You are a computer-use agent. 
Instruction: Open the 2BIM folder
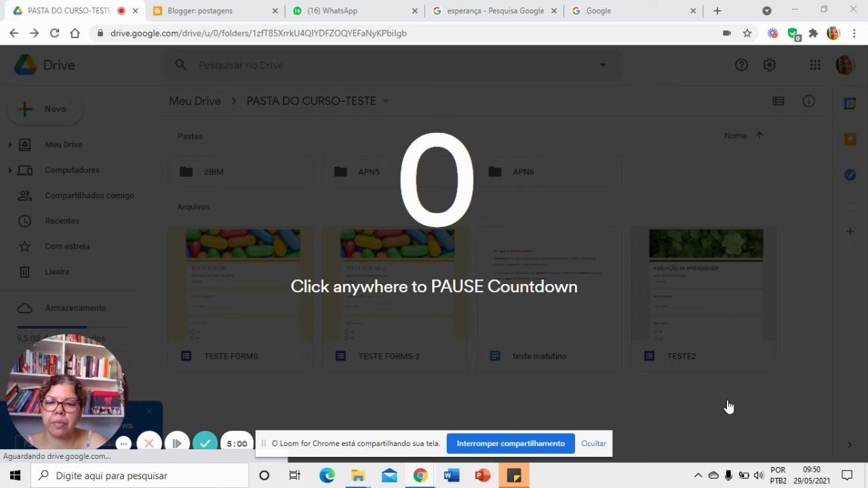(240, 172)
